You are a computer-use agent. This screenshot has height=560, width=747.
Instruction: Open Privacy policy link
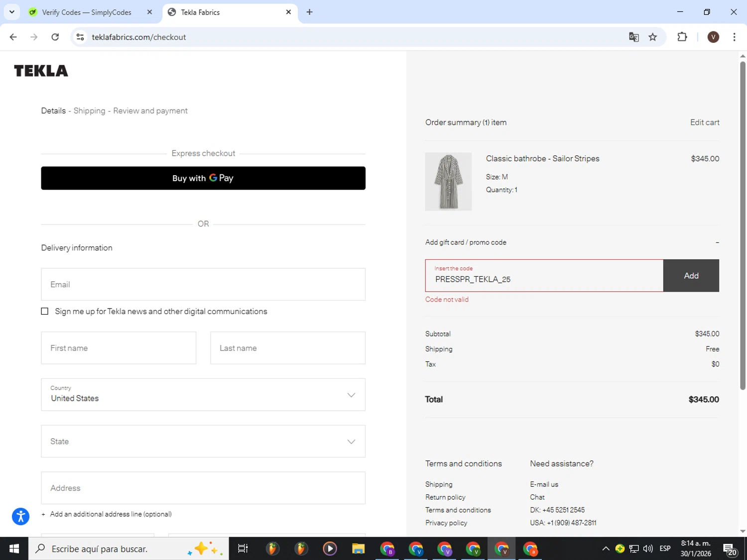point(446,523)
